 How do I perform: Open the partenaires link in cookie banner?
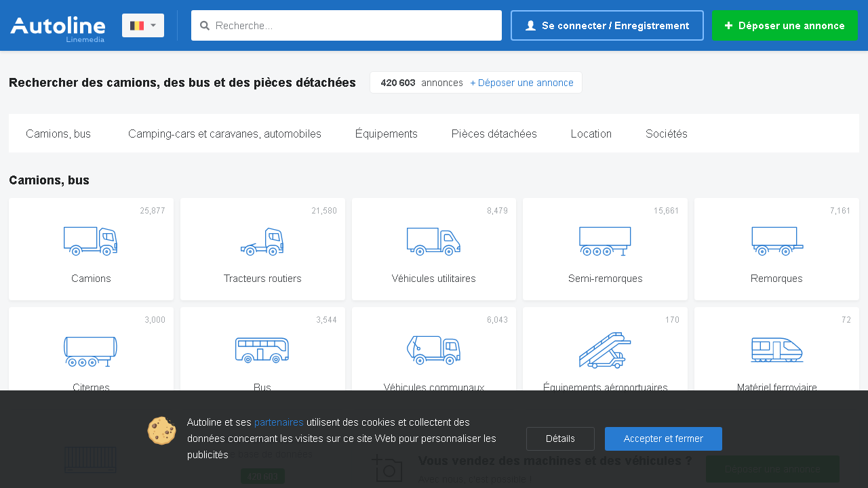point(279,422)
